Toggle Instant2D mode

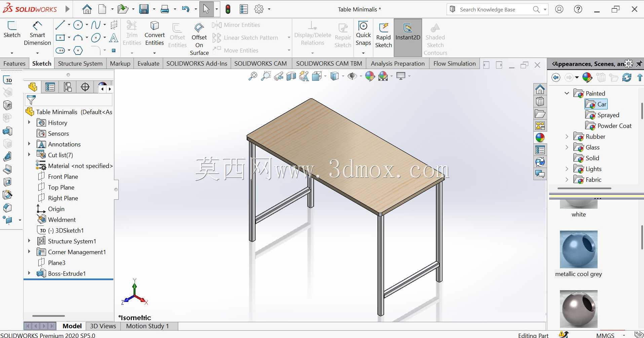pyautogui.click(x=408, y=37)
